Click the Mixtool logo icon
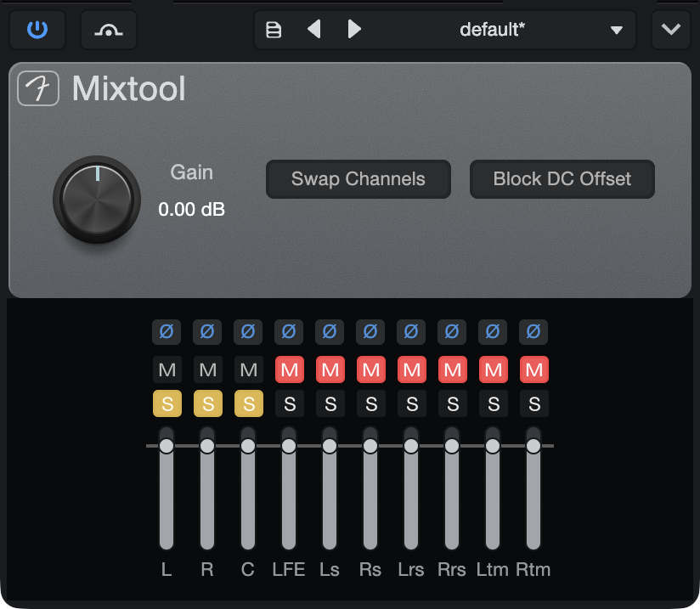This screenshot has width=700, height=609. [x=38, y=88]
